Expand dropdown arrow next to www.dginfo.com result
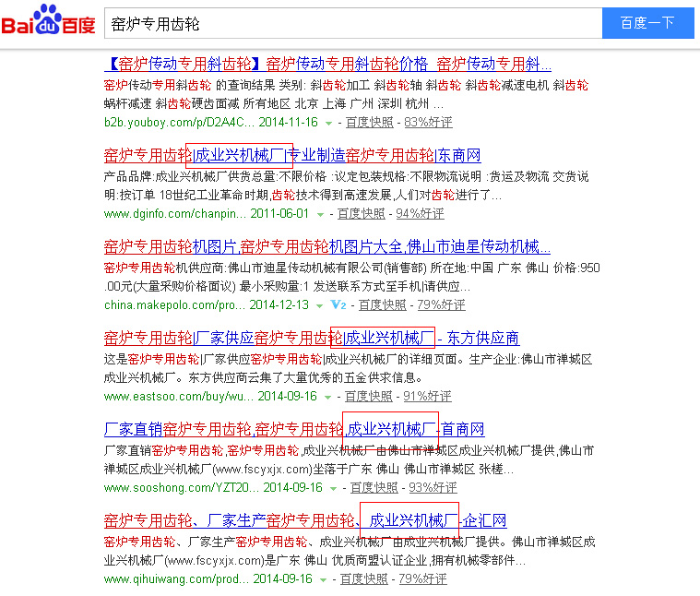700x596 pixels. point(320,215)
